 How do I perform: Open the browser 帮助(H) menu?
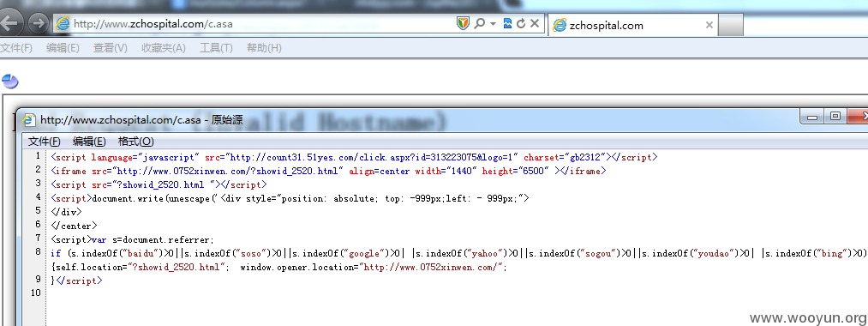264,48
